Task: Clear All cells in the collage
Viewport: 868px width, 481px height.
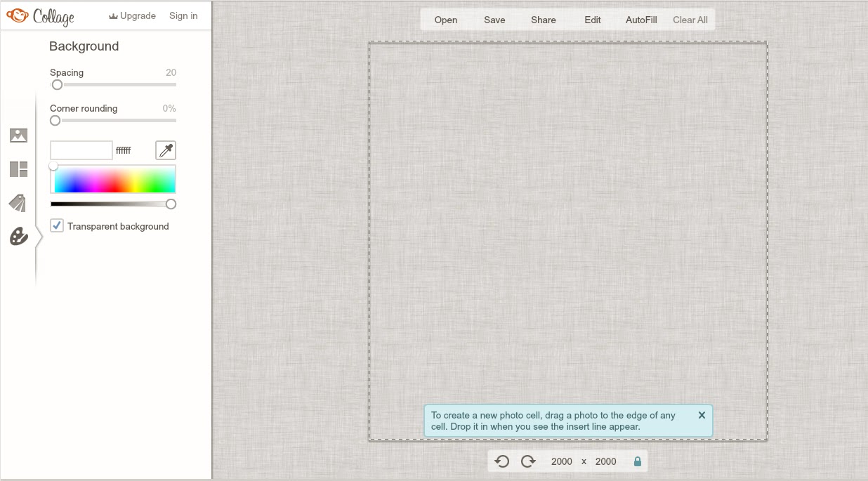Action: coord(690,20)
